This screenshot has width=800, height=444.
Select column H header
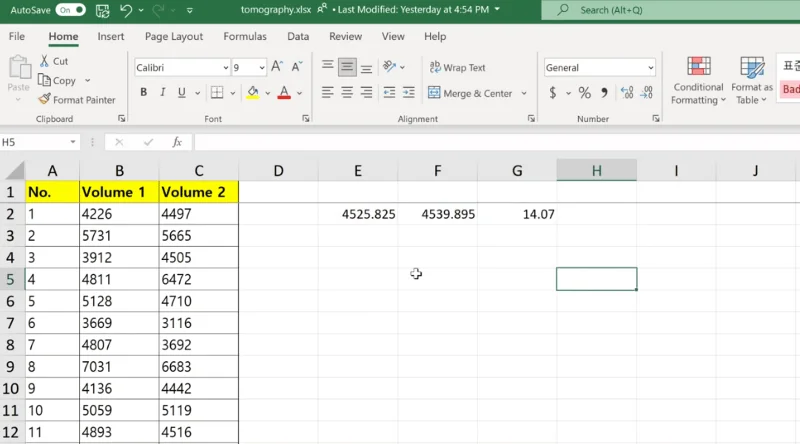(596, 170)
